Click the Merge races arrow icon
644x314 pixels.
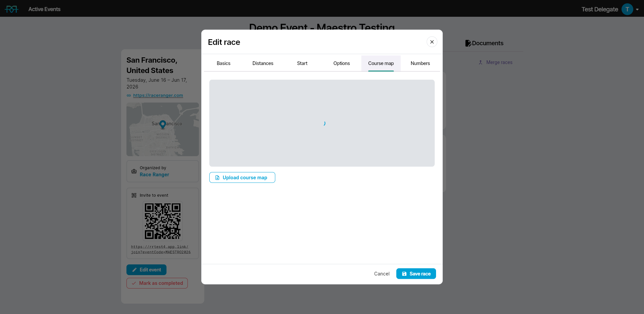pos(480,62)
